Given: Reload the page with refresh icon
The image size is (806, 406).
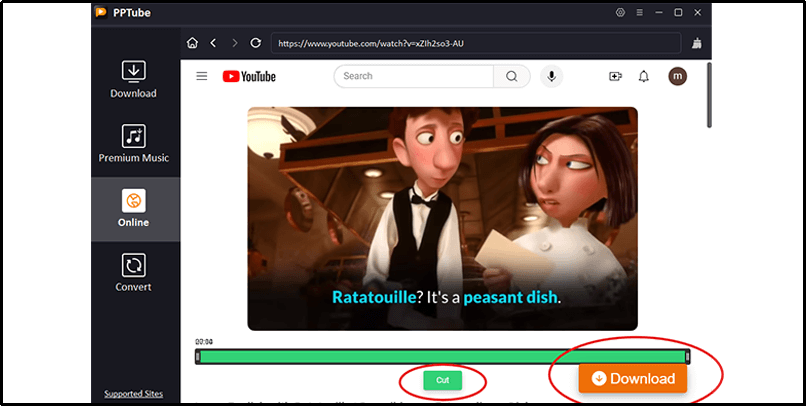Looking at the screenshot, I should pos(255,43).
